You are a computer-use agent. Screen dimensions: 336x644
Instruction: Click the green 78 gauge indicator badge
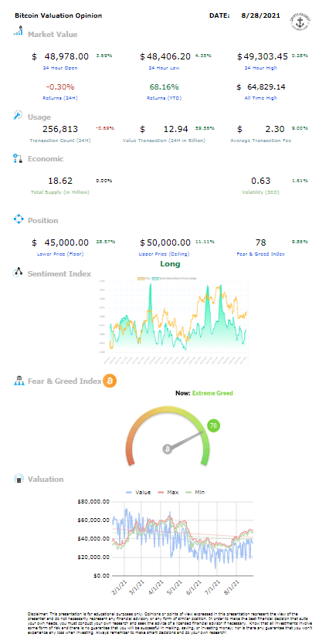[213, 425]
